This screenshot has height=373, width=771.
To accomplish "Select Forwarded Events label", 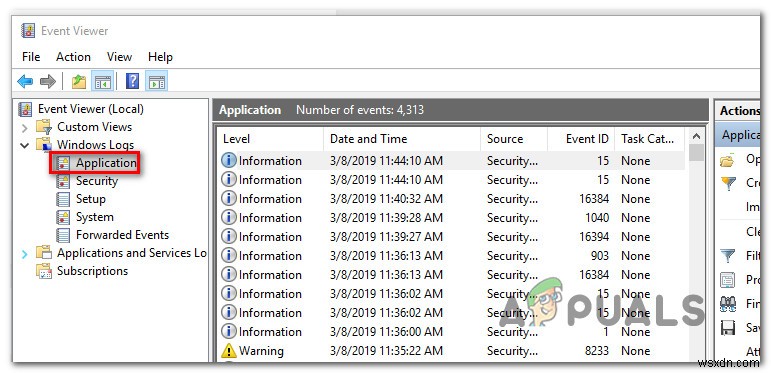I will pyautogui.click(x=122, y=235).
